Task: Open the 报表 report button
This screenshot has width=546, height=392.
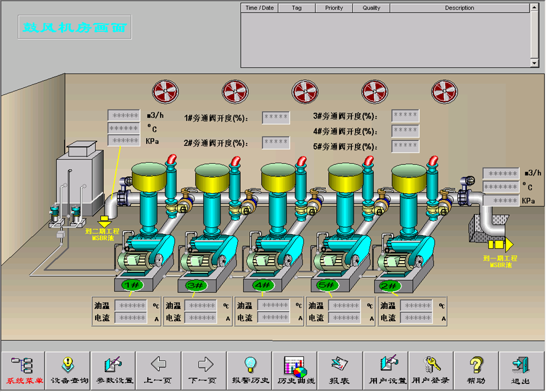Action: coord(340,371)
